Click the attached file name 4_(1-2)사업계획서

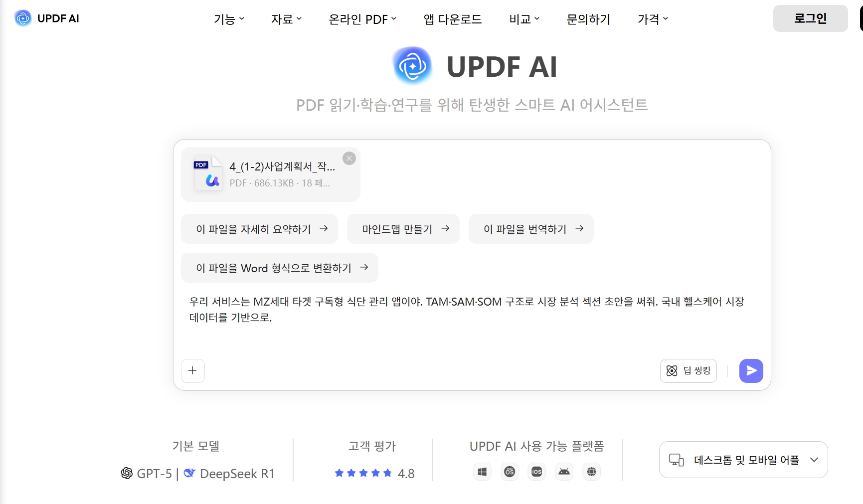pos(282,167)
